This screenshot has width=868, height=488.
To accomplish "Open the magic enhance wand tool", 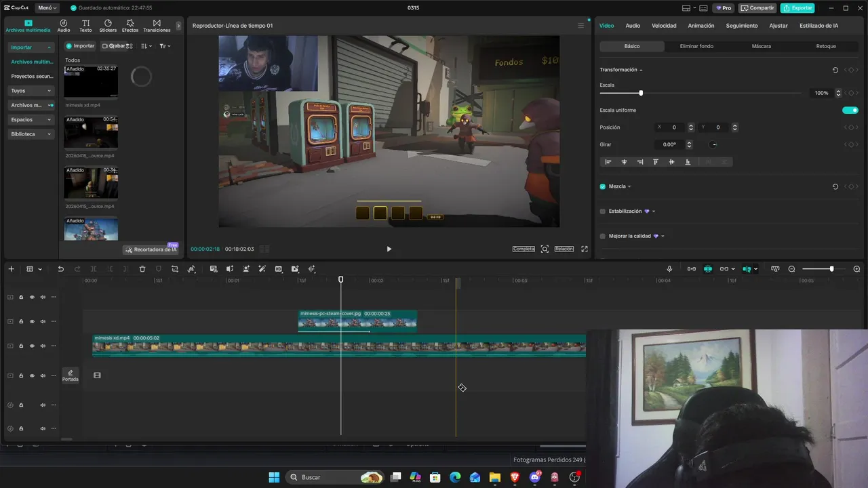I will [262, 269].
